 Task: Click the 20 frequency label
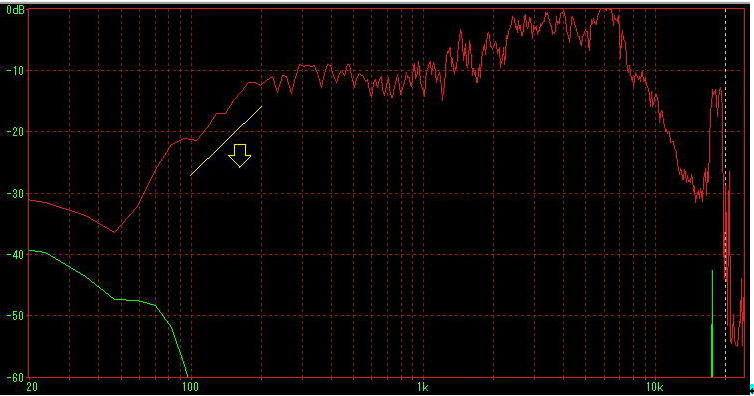[32, 387]
